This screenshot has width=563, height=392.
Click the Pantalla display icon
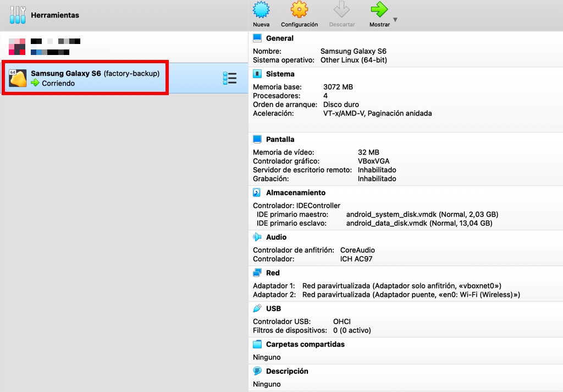pos(257,139)
